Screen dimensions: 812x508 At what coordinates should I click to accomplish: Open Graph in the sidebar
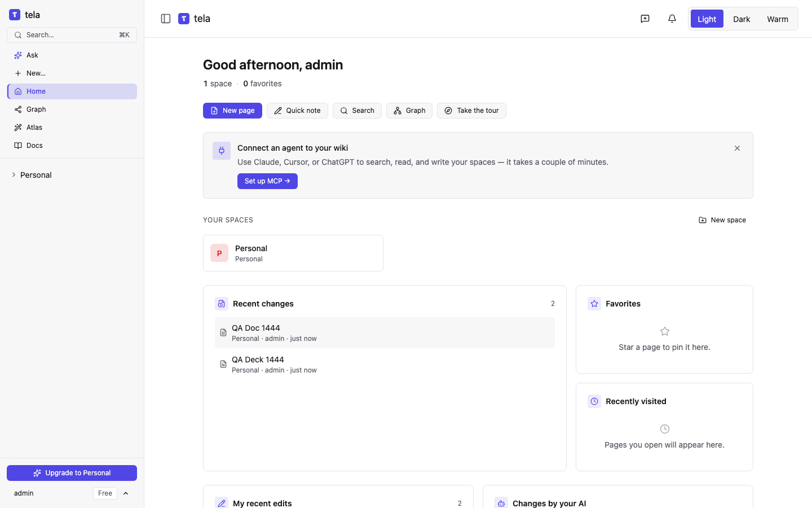point(72,110)
